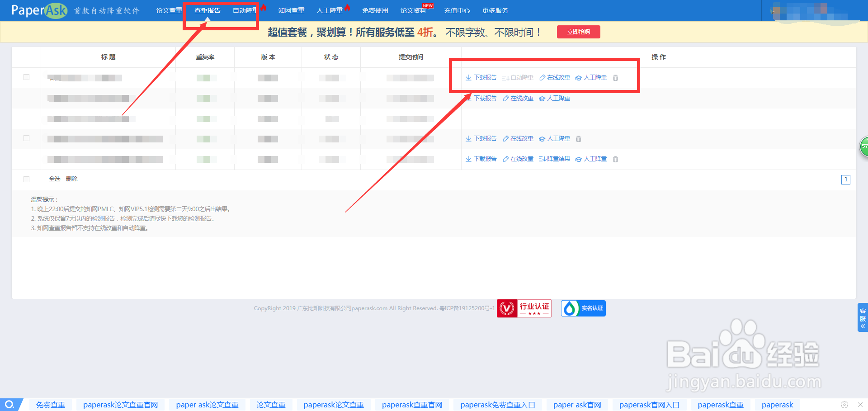Select page 1 in the pagination
The image size is (868, 411).
click(846, 180)
